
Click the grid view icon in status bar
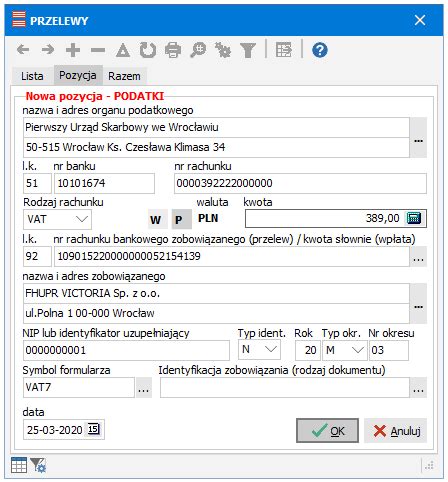(19, 465)
